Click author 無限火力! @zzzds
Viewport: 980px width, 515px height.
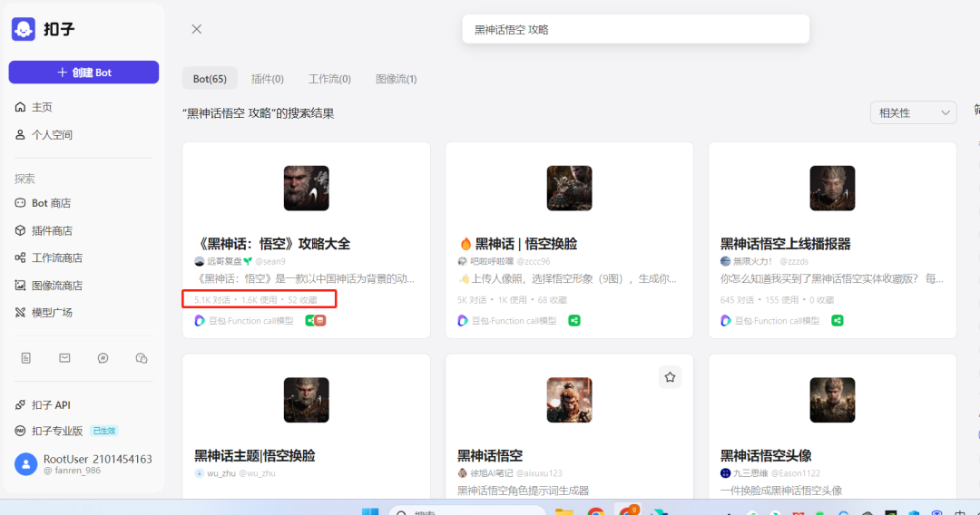tap(764, 261)
